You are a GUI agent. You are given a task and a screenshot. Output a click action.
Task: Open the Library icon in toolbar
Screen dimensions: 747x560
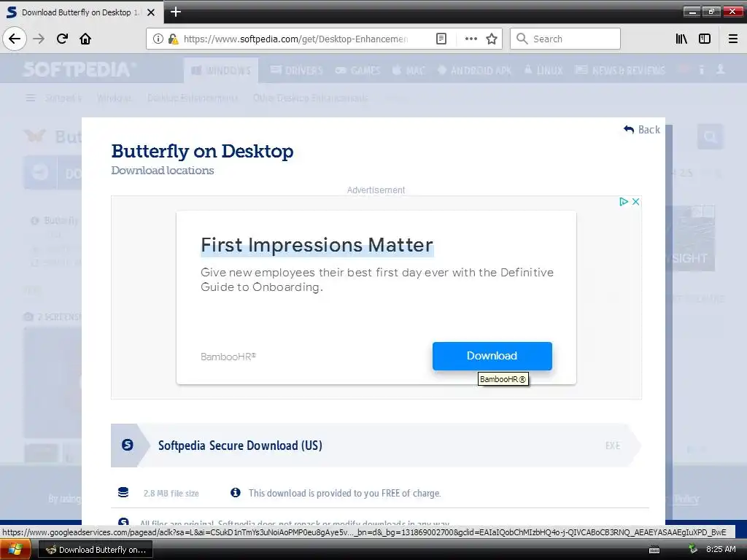(681, 39)
